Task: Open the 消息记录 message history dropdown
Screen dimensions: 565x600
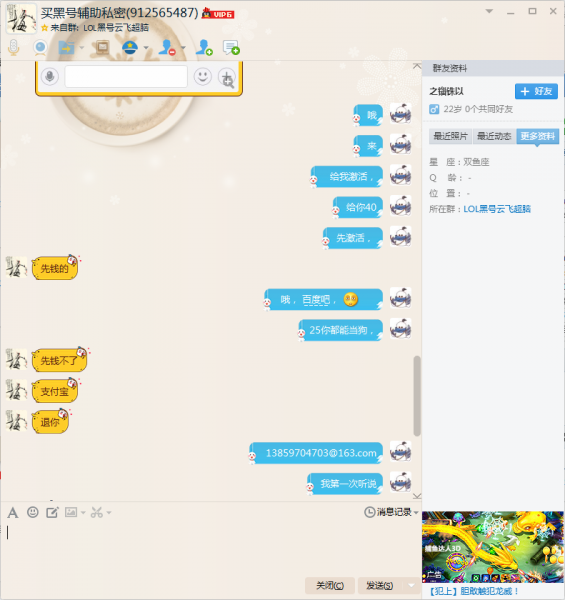Action: [x=391, y=512]
